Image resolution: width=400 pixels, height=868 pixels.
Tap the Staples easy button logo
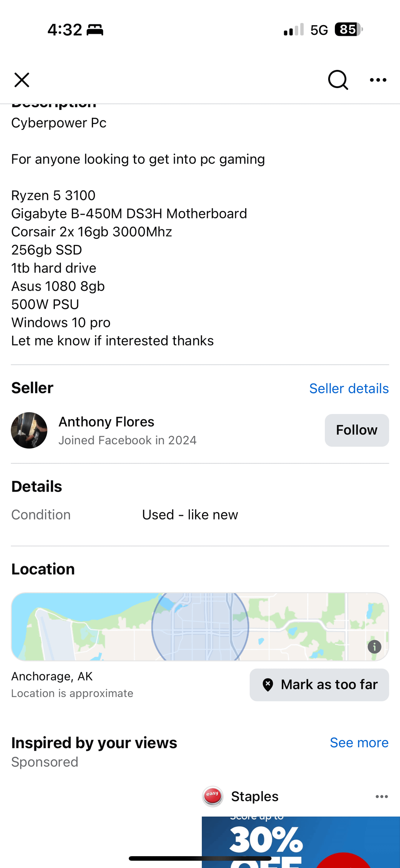[213, 796]
